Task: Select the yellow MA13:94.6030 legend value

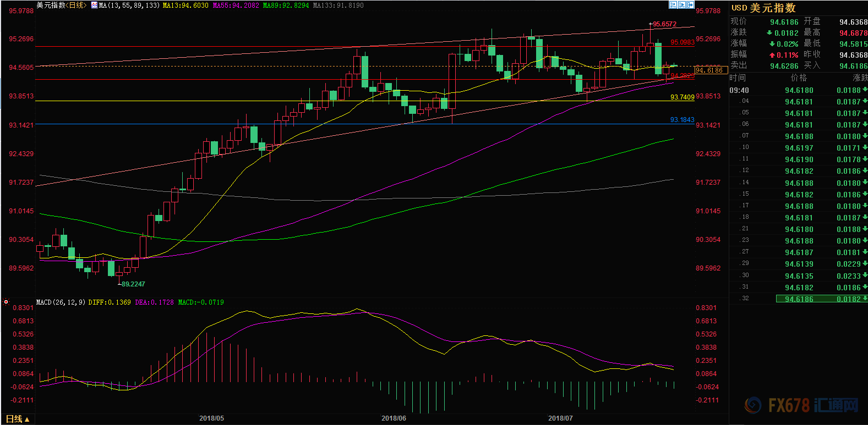Action: pyautogui.click(x=185, y=5)
